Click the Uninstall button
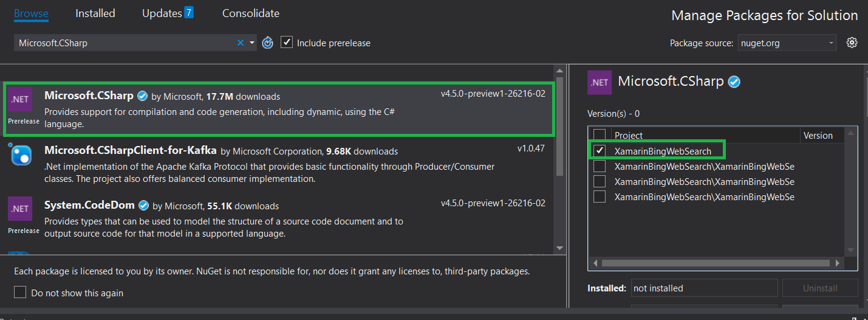This screenshot has height=320, width=868. pyautogui.click(x=820, y=288)
